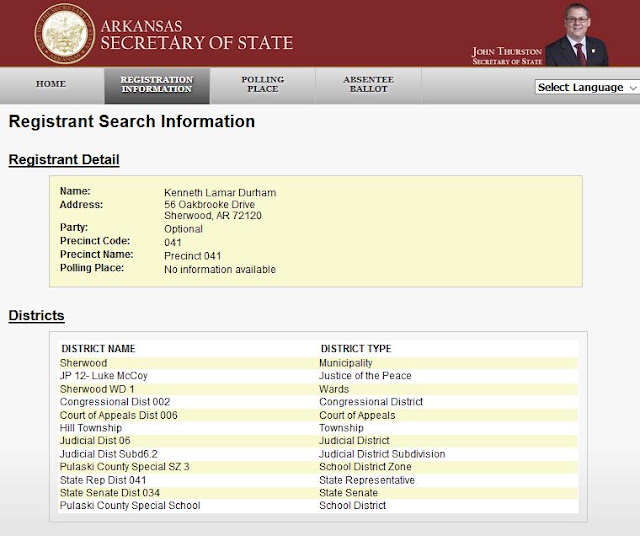Click the Township district type cell
Image resolution: width=640 pixels, height=536 pixels.
341,428
